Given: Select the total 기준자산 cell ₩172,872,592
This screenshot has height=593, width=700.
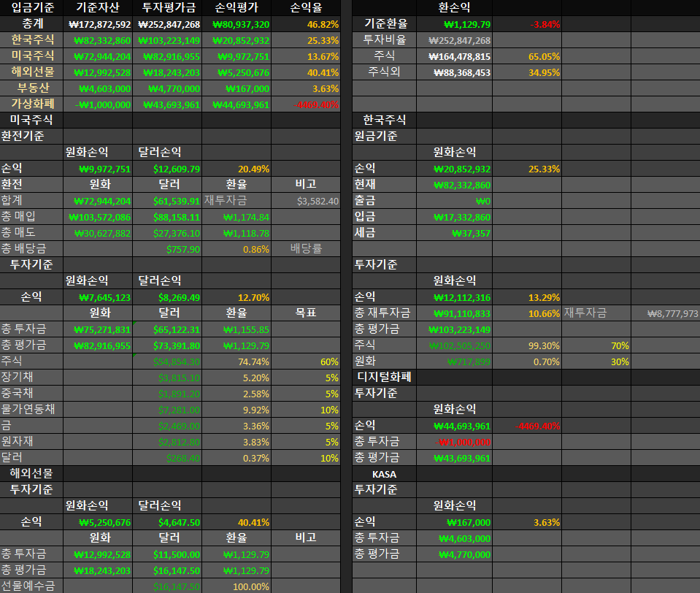Looking at the screenshot, I should coord(98,24).
